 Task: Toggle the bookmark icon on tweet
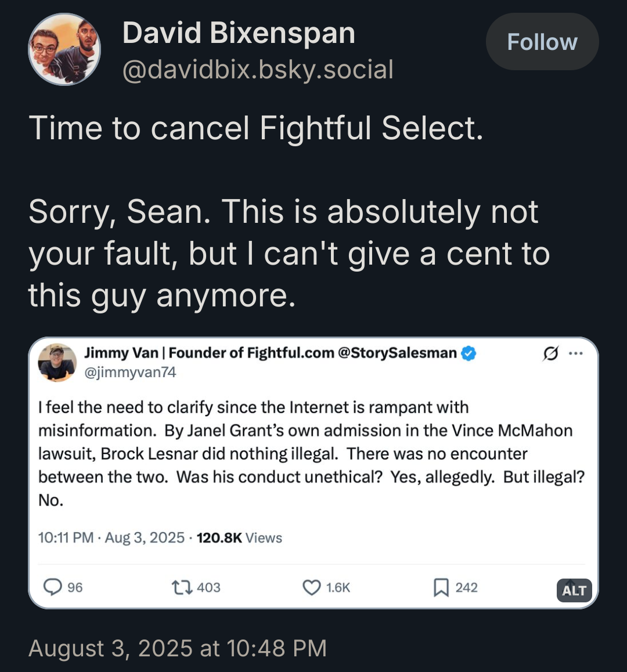point(441,587)
